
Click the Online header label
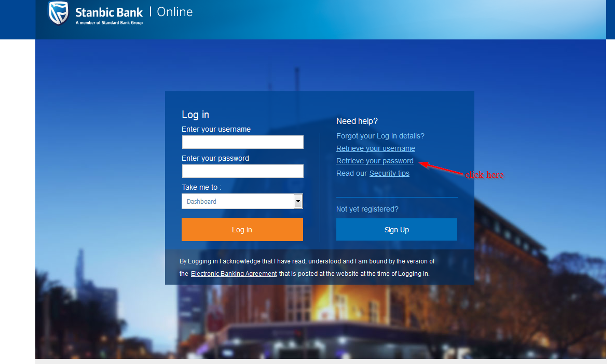pyautogui.click(x=174, y=12)
